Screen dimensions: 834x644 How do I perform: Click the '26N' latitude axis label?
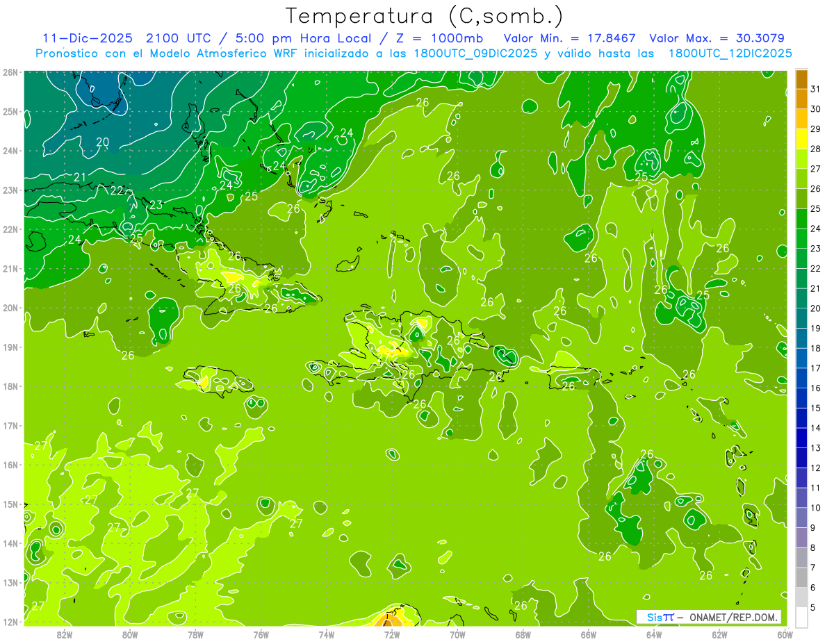[x=10, y=72]
